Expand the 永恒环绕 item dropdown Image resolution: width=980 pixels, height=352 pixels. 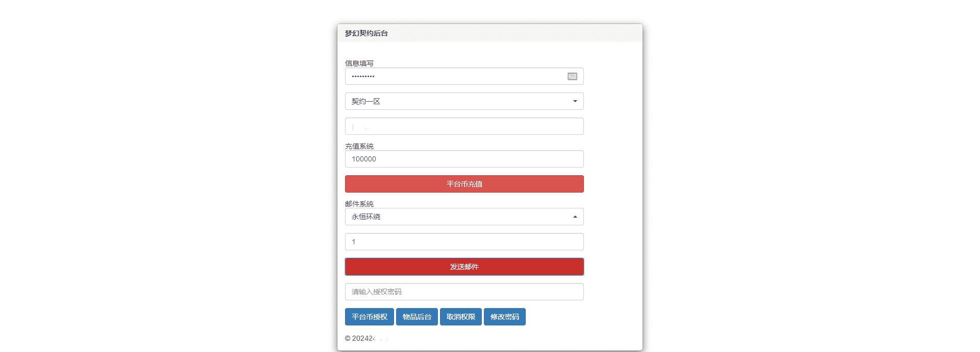[459, 217]
